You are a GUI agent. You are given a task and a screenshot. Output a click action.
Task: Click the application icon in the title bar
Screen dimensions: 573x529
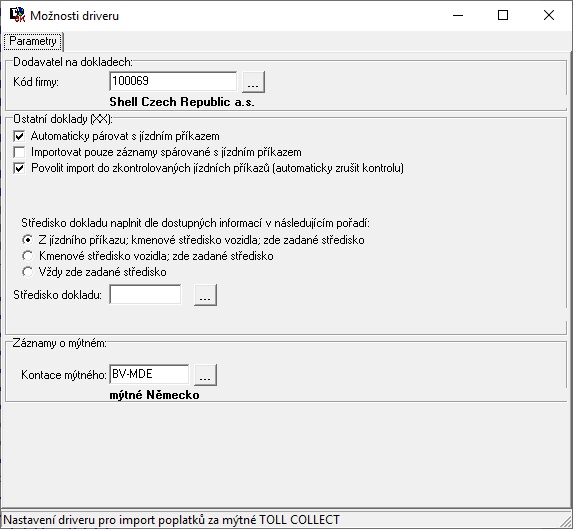[17, 15]
